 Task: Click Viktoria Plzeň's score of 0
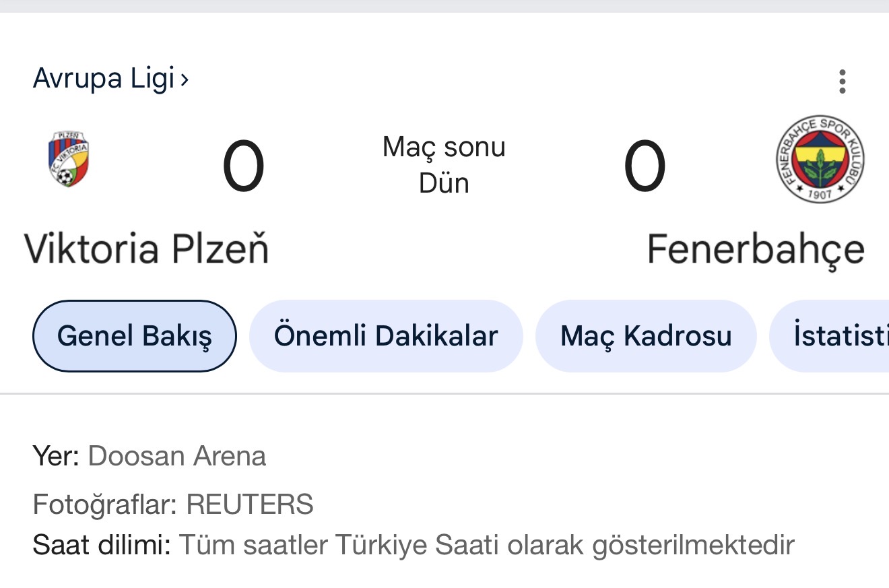pyautogui.click(x=243, y=167)
